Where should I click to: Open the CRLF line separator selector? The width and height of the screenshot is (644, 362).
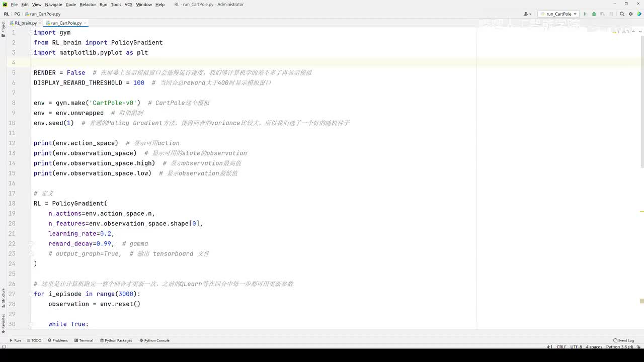coord(561,347)
